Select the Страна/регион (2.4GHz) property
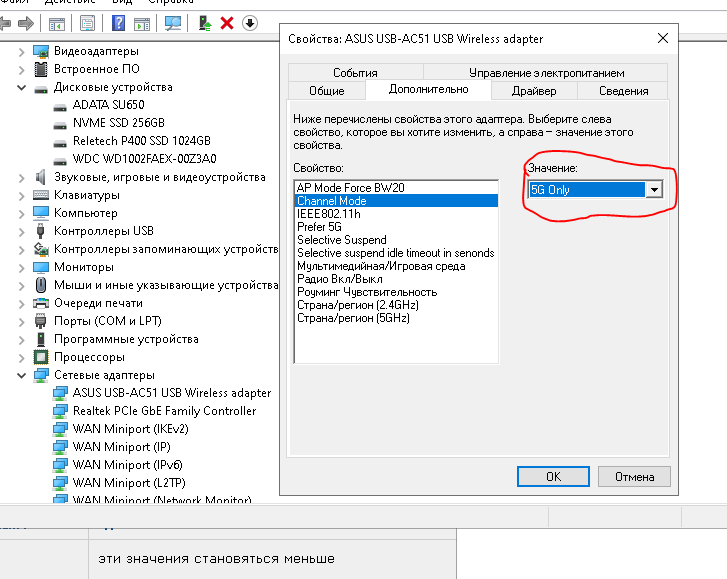The image size is (727, 579). click(396, 305)
